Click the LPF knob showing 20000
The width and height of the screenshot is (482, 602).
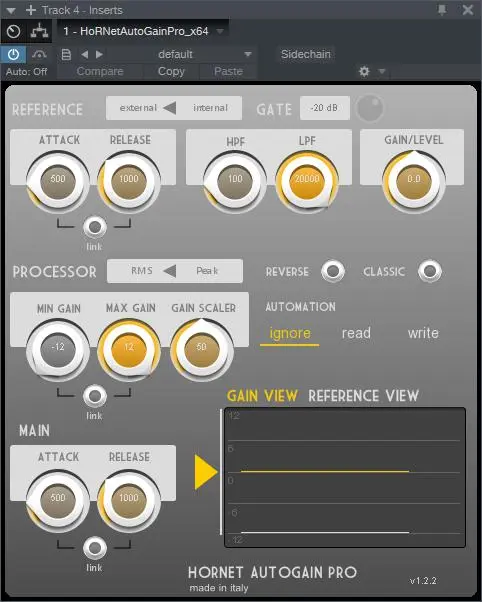pyautogui.click(x=307, y=181)
